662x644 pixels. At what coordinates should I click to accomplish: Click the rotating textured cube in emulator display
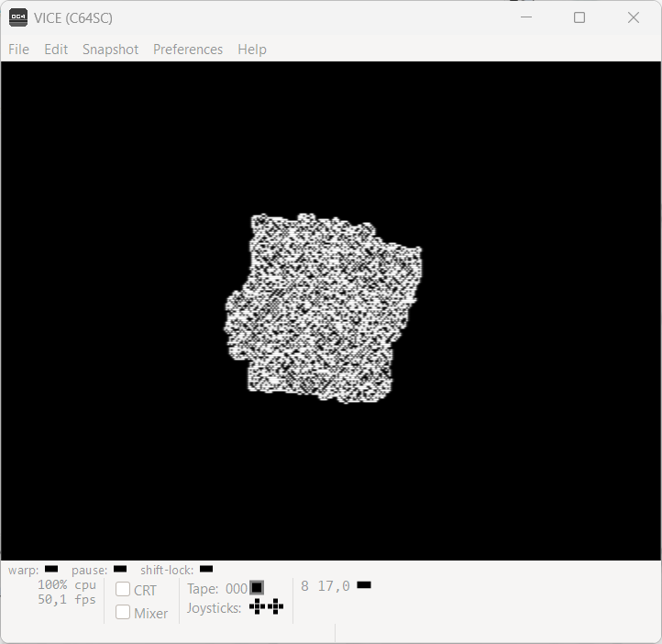[323, 308]
